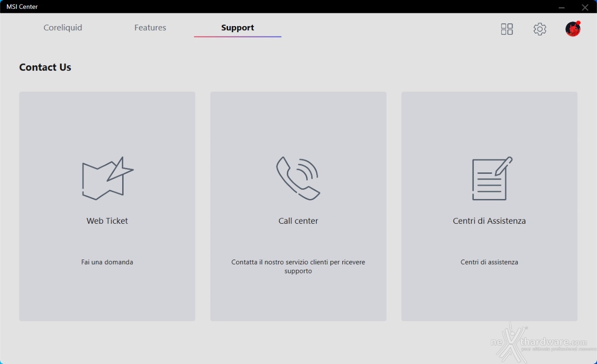Switch to the Features tab
Image resolution: width=597 pixels, height=364 pixels.
pos(150,27)
